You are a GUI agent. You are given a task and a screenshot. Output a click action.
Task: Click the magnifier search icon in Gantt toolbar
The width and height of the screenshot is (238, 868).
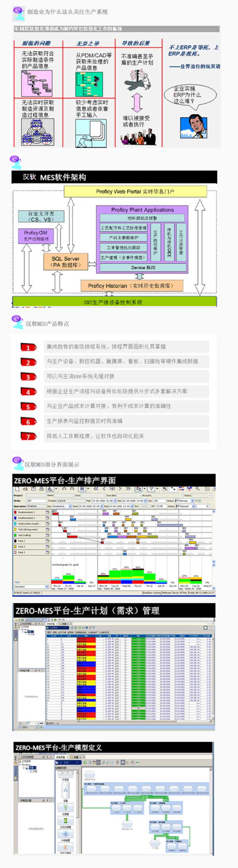pyautogui.click(x=198, y=489)
